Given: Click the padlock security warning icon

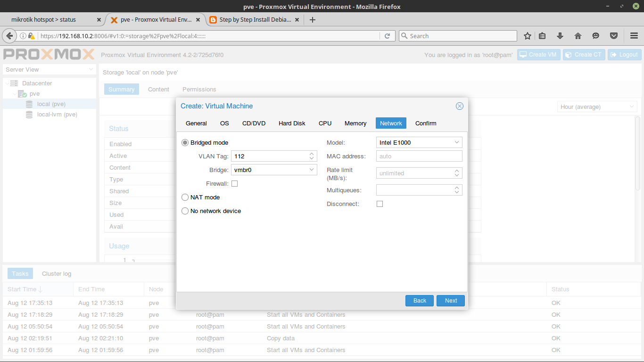Looking at the screenshot, I should click(31, 36).
